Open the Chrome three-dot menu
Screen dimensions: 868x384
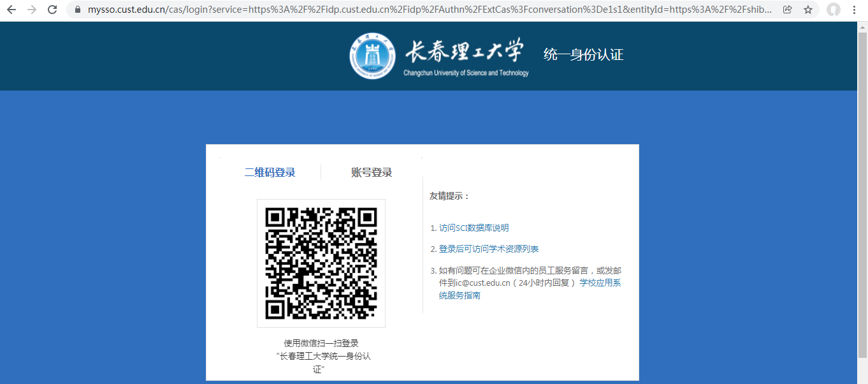click(x=854, y=10)
